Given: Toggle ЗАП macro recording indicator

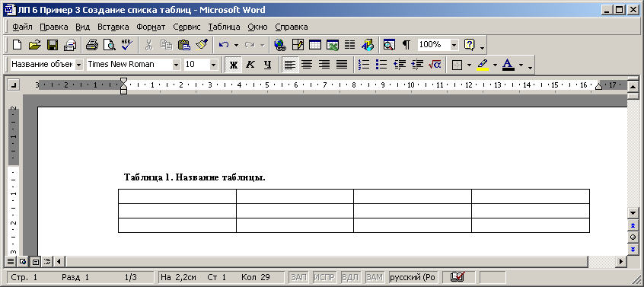Looking at the screenshot, I should [299, 277].
